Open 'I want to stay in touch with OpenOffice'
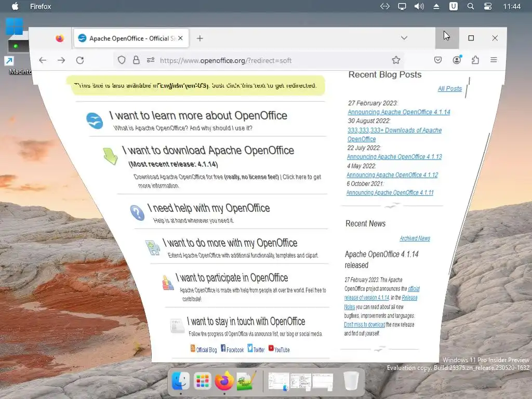Screen dimensions: 532x399 [246, 321]
